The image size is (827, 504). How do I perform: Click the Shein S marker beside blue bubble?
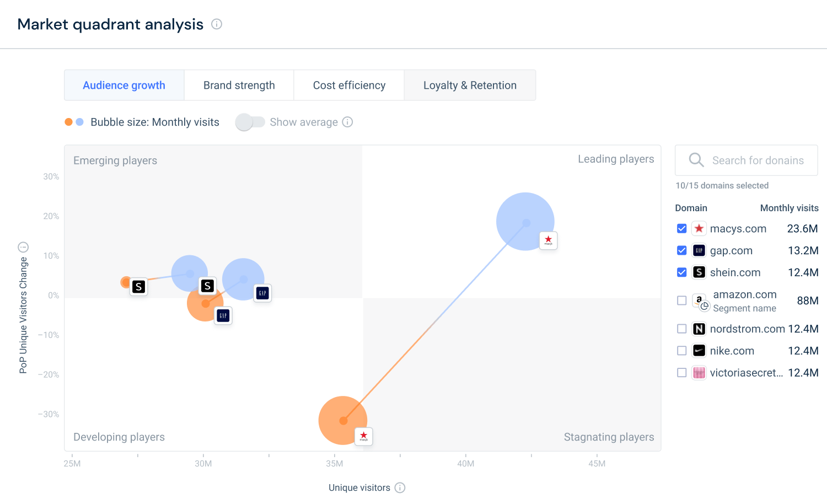pyautogui.click(x=207, y=286)
